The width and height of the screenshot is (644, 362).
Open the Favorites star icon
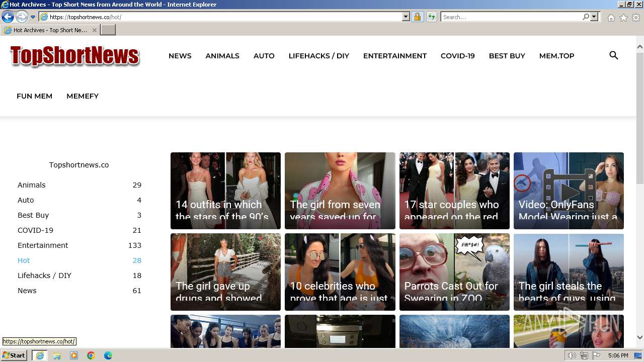[x=623, y=18]
